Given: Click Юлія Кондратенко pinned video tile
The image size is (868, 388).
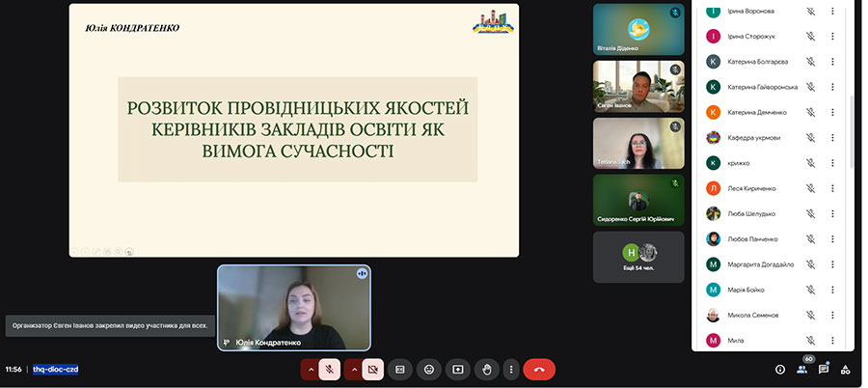Looking at the screenshot, I should (294, 308).
